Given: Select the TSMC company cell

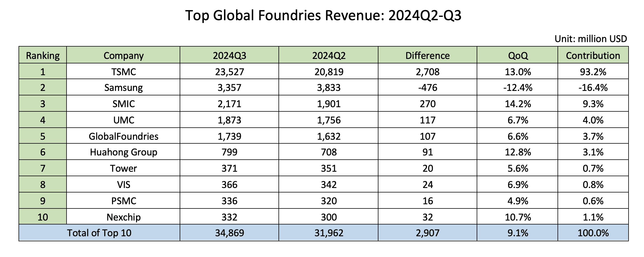Looking at the screenshot, I should pos(123,72).
